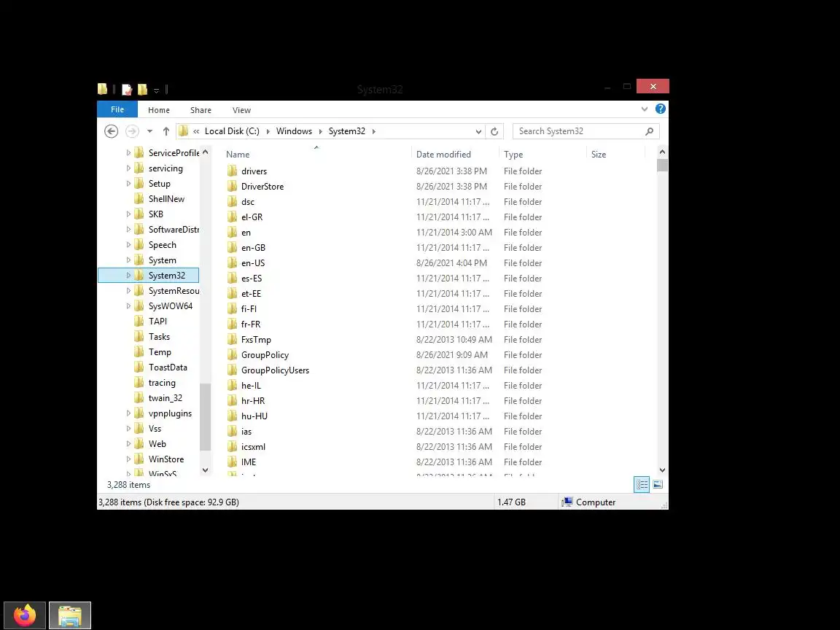Click the Properties quick access icon

pos(127,90)
